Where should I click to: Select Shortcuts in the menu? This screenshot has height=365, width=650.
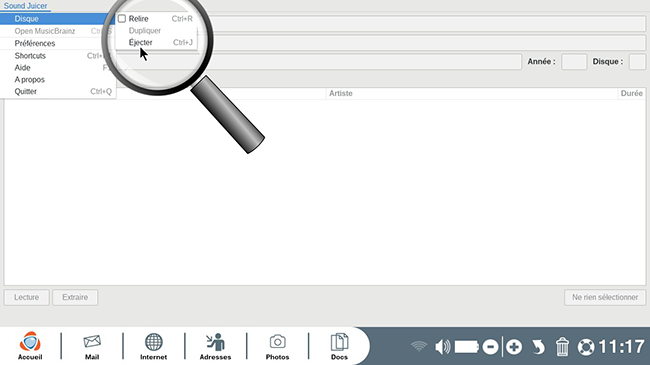[x=57, y=56]
